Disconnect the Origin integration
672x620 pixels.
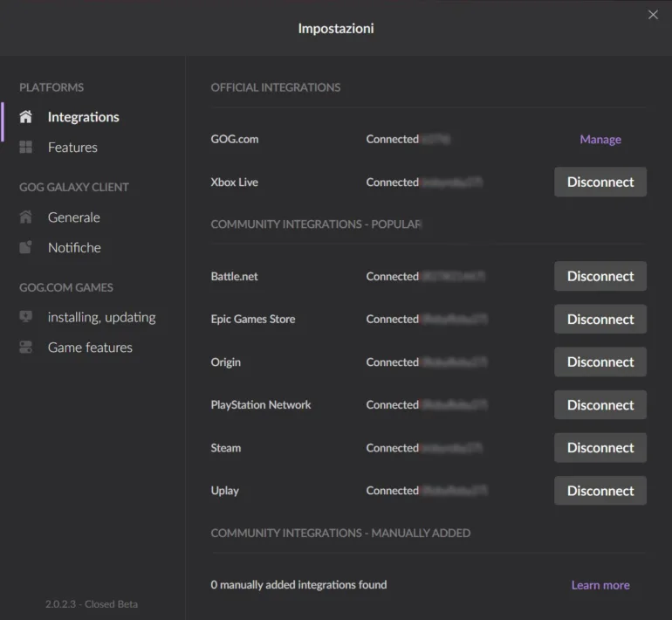click(x=600, y=362)
